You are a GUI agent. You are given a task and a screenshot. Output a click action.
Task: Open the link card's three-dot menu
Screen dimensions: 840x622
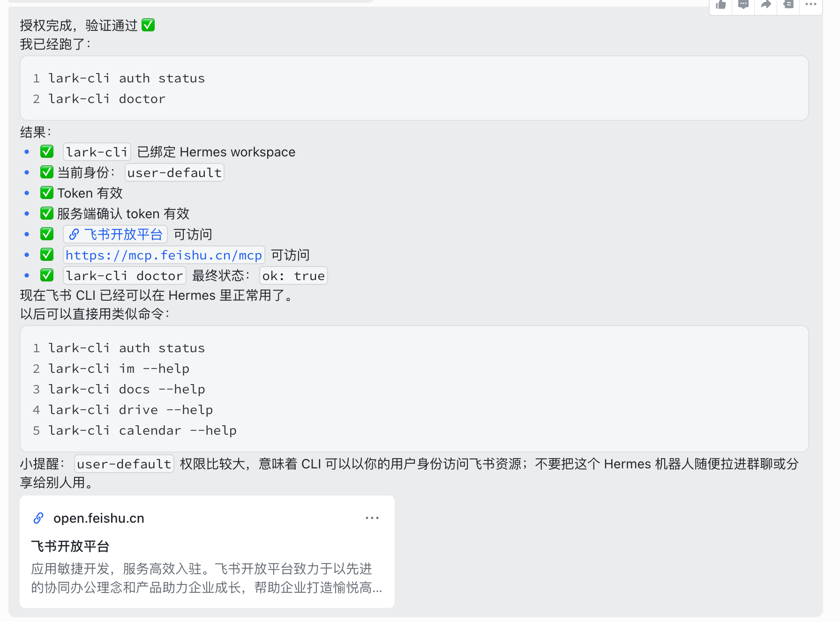click(x=372, y=518)
